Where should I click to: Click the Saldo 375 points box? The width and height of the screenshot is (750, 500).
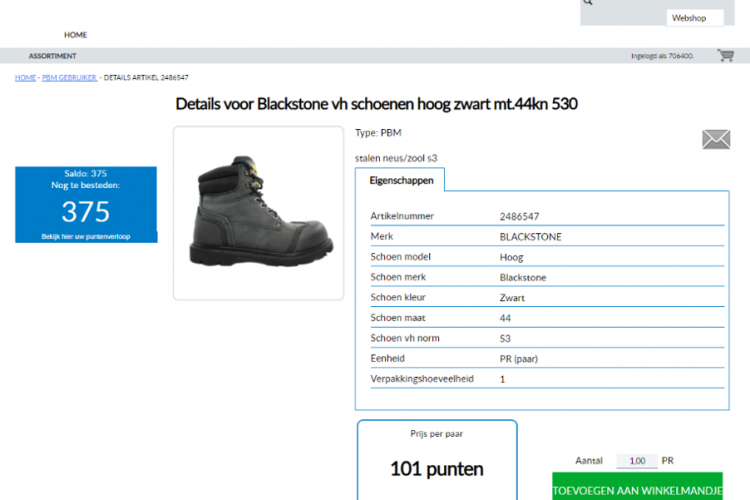(86, 205)
